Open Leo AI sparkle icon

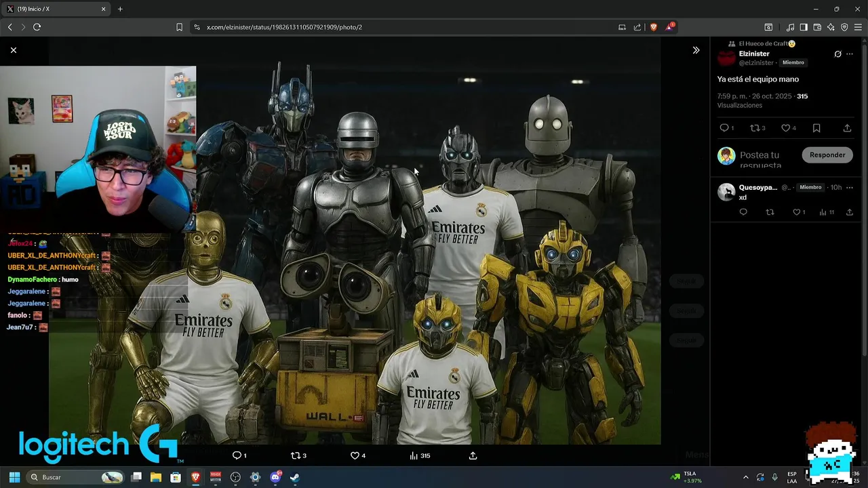[x=831, y=27]
